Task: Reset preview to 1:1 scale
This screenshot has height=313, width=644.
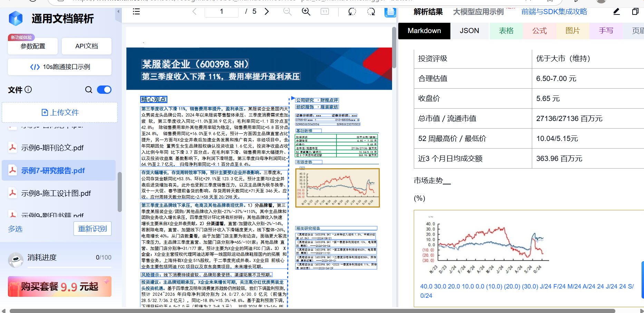Action: [x=325, y=12]
